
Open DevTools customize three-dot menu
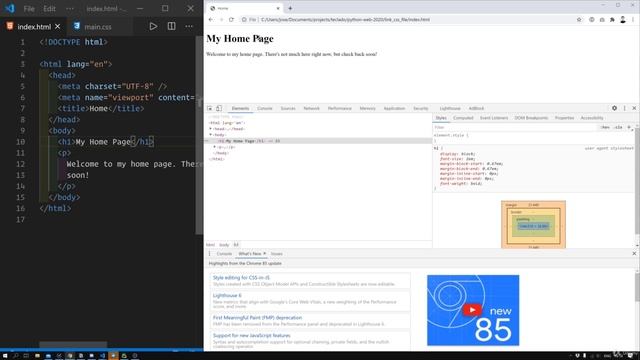point(624,108)
